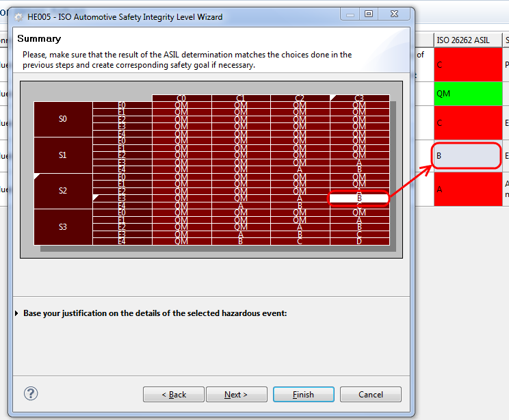Screen dimensions: 509x420
Task: Expand 'Base your justification' details section
Action: pyautogui.click(x=16, y=313)
